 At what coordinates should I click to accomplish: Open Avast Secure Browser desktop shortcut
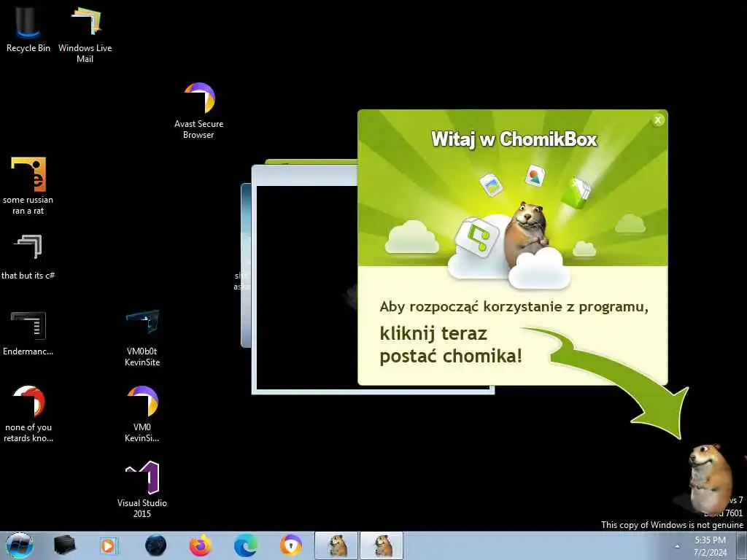[x=199, y=111]
